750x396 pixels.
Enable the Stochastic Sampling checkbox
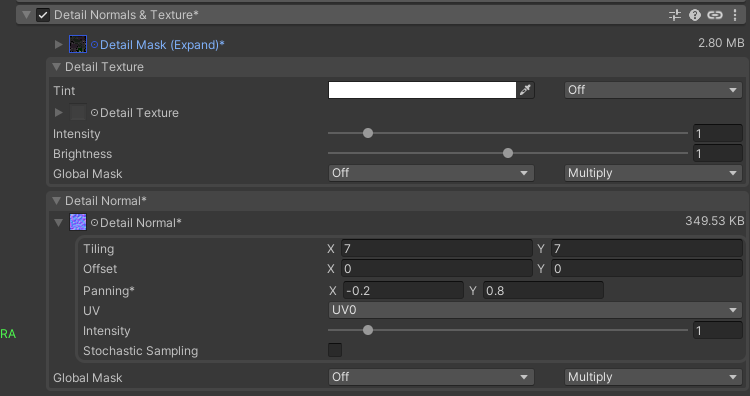coord(335,350)
